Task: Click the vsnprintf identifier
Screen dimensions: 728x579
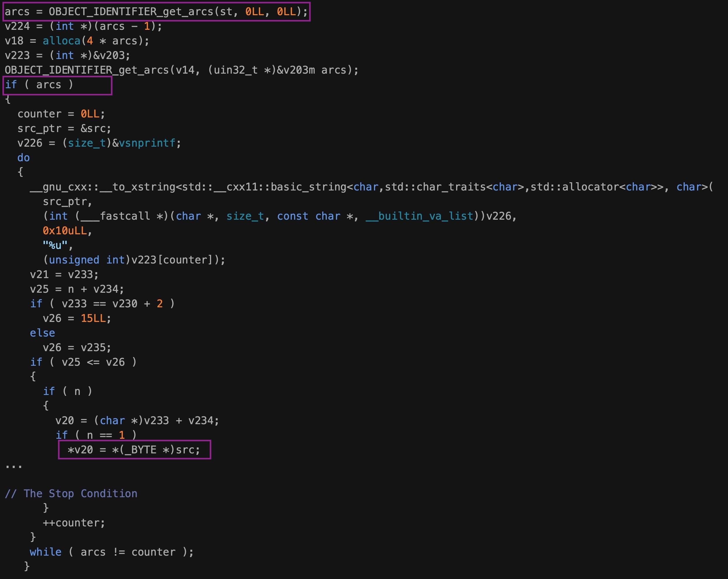Action: click(x=147, y=143)
